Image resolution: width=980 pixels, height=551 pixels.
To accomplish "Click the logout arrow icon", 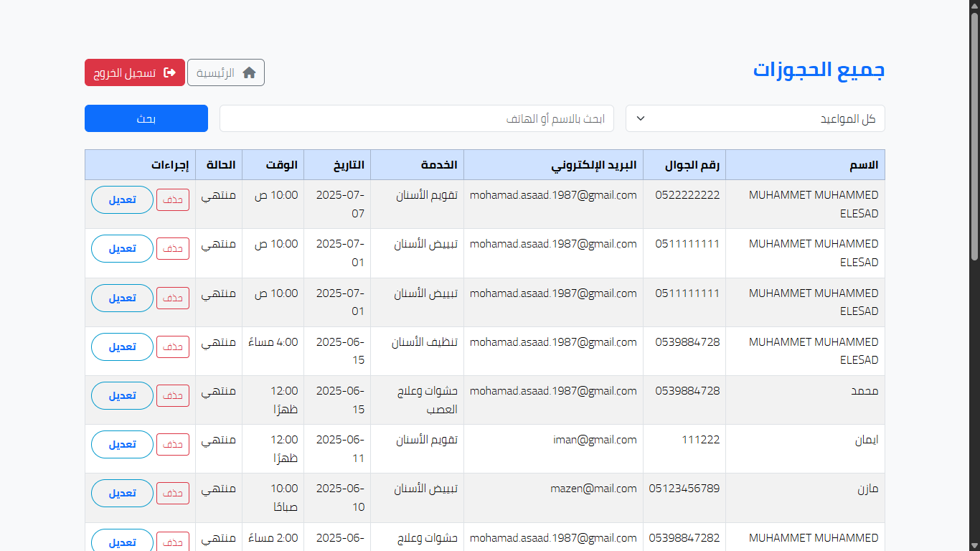I will (x=170, y=72).
